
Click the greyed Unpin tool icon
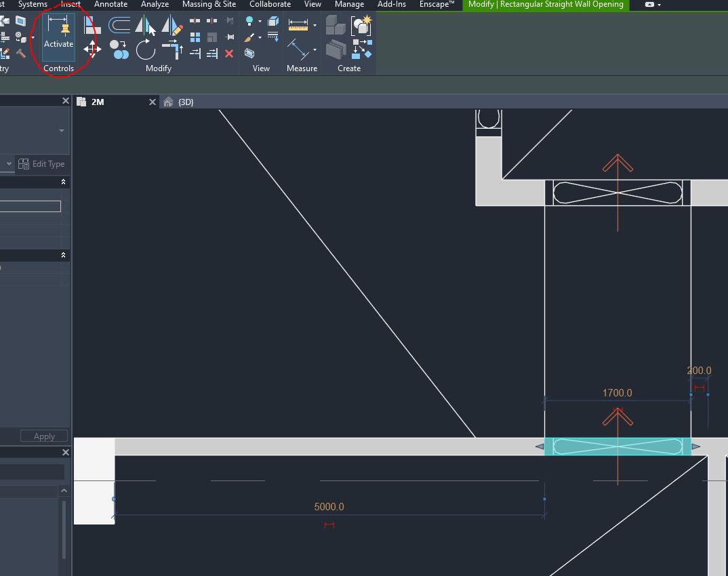(x=229, y=20)
